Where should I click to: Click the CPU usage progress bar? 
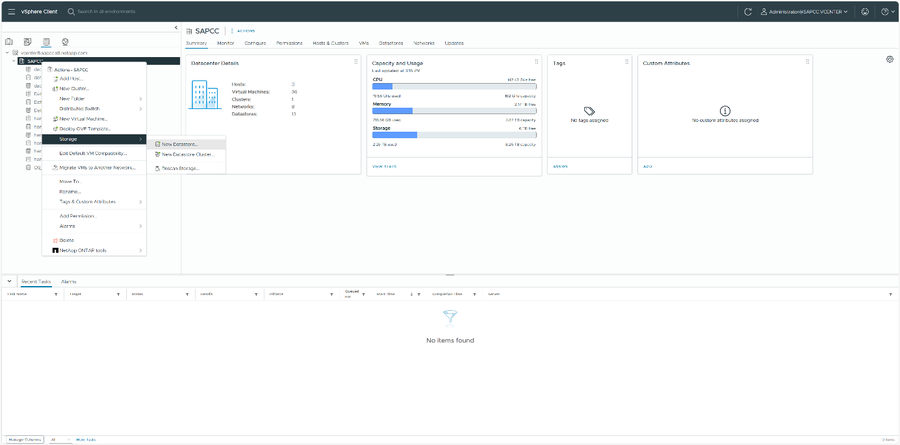click(454, 86)
